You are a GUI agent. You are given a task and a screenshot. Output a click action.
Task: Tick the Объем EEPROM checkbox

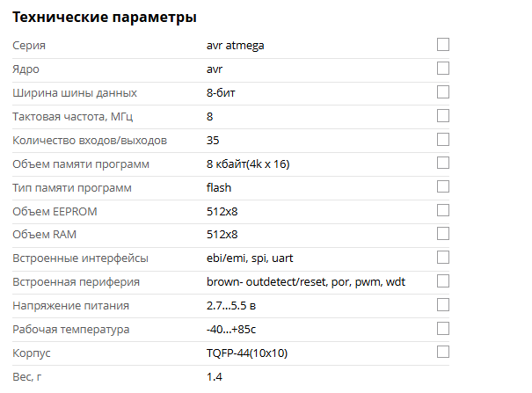[x=443, y=210]
